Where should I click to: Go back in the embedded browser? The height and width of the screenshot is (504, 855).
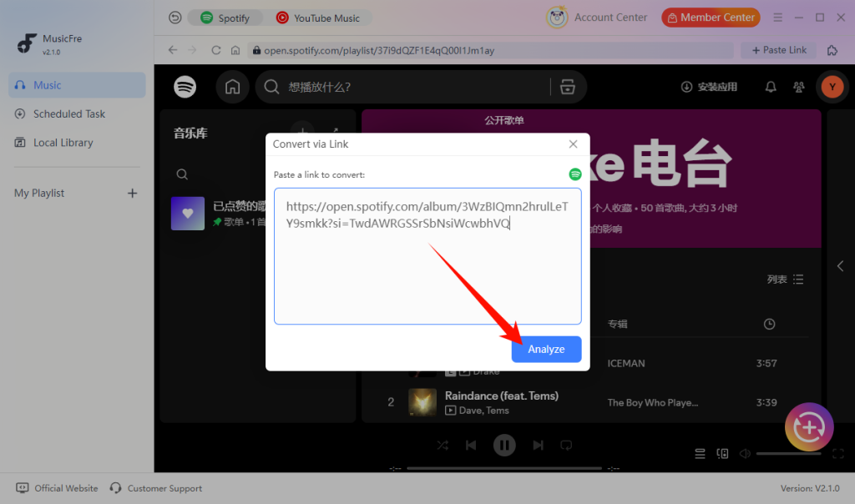(x=173, y=50)
